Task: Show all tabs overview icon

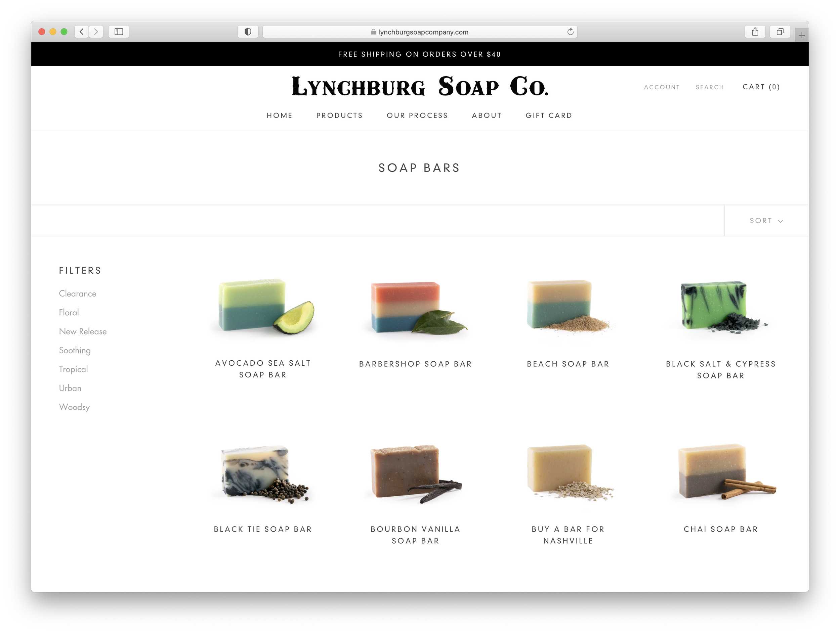Action: [x=780, y=32]
